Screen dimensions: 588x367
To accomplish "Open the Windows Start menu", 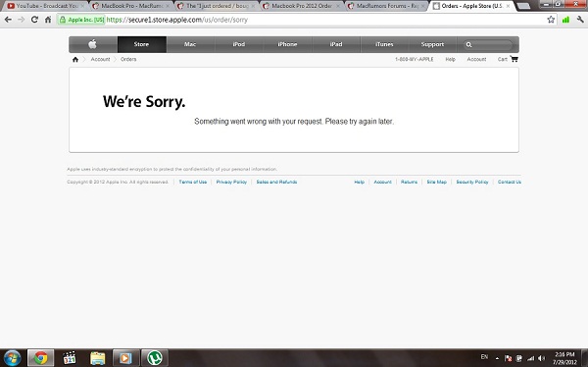I will [x=12, y=357].
